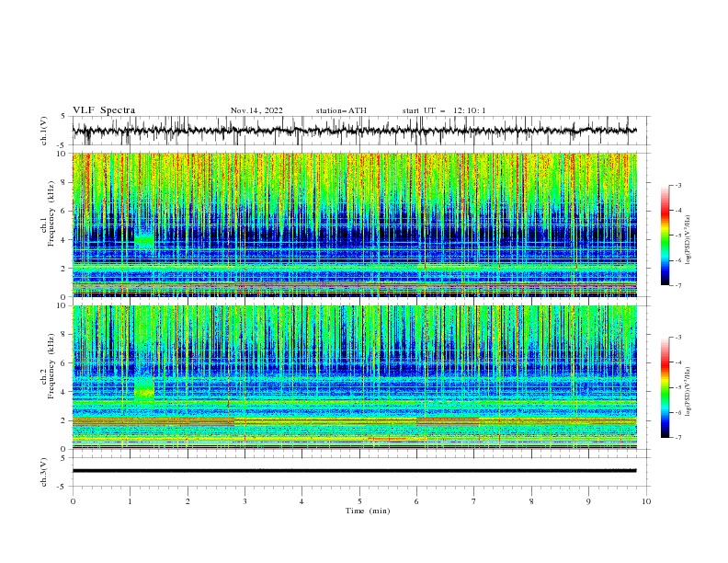Click the "ch.1(V)" waveform axis label
728x563 pixels.
[44, 131]
